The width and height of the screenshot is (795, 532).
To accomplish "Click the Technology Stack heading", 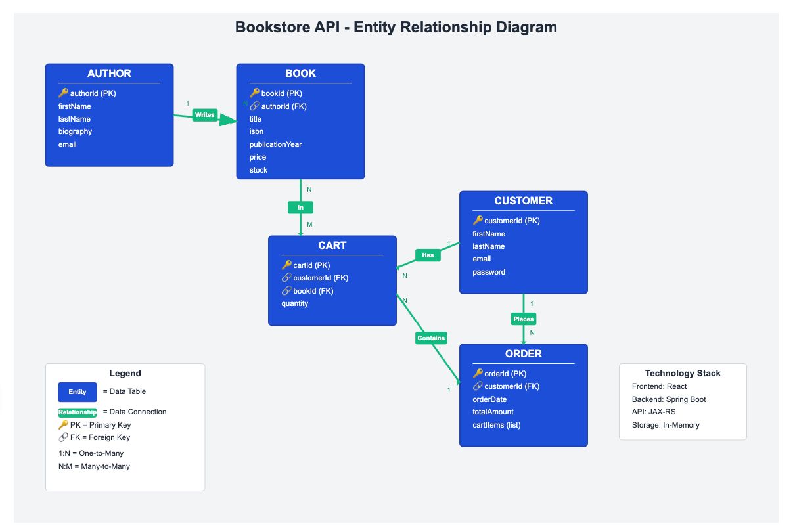I will (x=683, y=373).
